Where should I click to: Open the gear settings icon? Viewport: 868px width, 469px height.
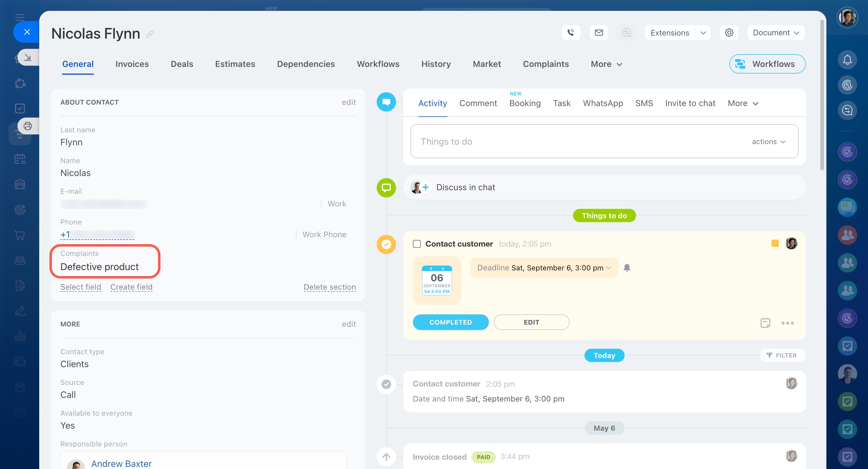click(x=729, y=33)
